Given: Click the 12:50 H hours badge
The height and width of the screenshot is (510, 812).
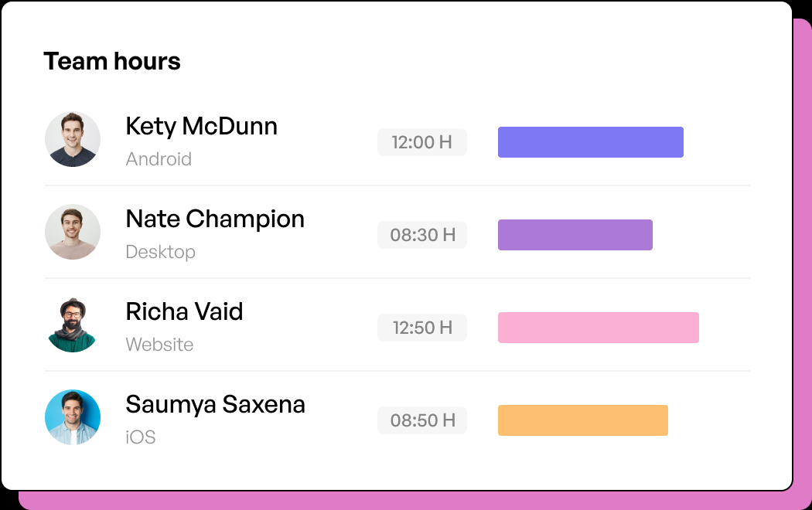Looking at the screenshot, I should pyautogui.click(x=422, y=328).
